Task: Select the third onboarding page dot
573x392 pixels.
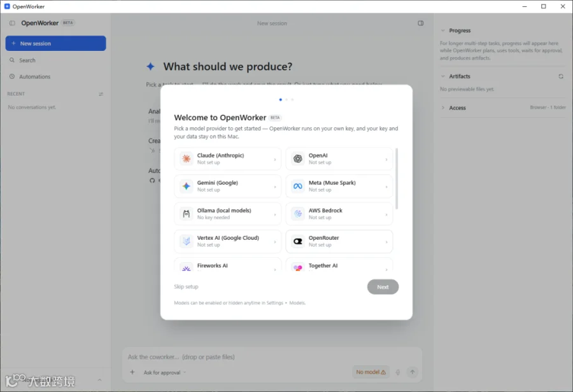Action: click(x=292, y=99)
